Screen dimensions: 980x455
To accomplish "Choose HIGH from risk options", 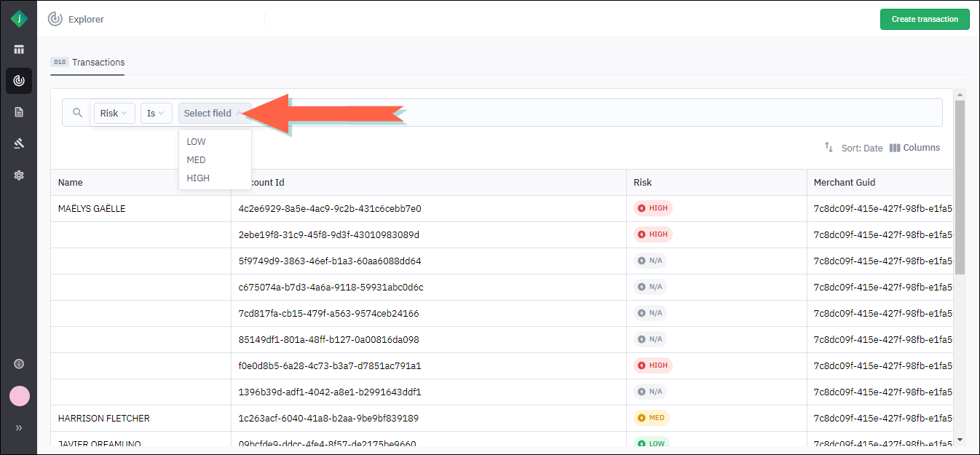I will 198,178.
